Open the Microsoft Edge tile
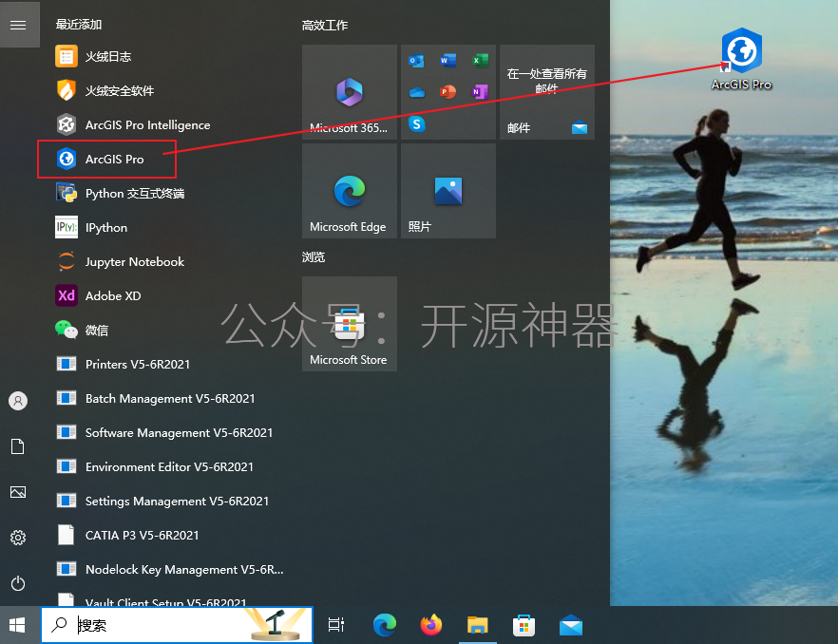838x644 pixels. [x=350, y=191]
